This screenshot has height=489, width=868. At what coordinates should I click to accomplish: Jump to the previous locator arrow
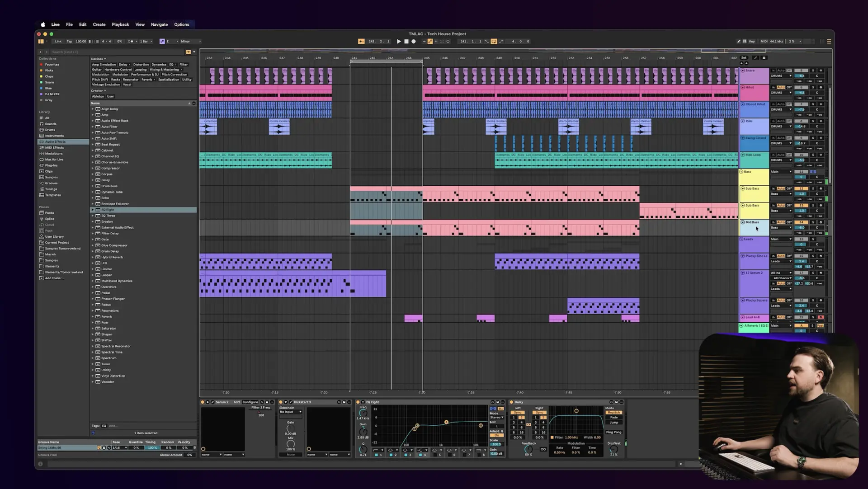pos(742,63)
